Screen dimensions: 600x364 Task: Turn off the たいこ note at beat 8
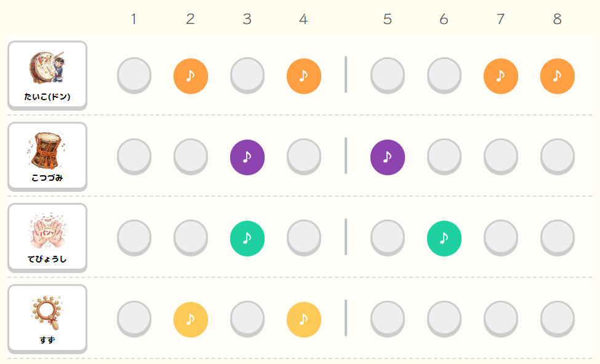[x=558, y=76]
